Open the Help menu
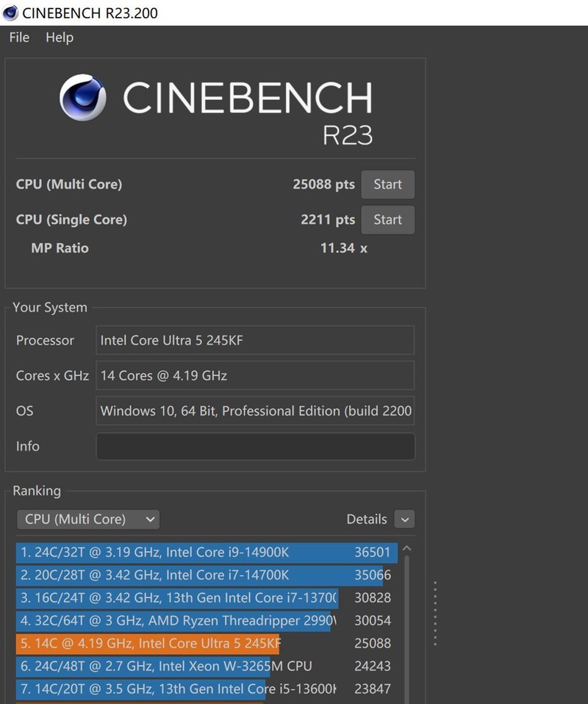This screenshot has height=704, width=588. point(60,37)
